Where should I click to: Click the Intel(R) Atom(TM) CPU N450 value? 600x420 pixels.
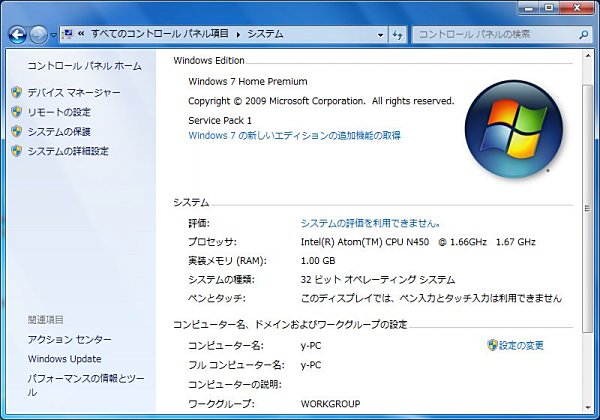coord(418,242)
